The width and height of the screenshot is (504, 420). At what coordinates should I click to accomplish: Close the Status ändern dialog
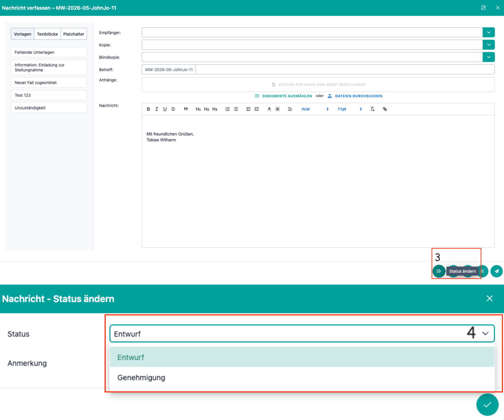pos(489,298)
